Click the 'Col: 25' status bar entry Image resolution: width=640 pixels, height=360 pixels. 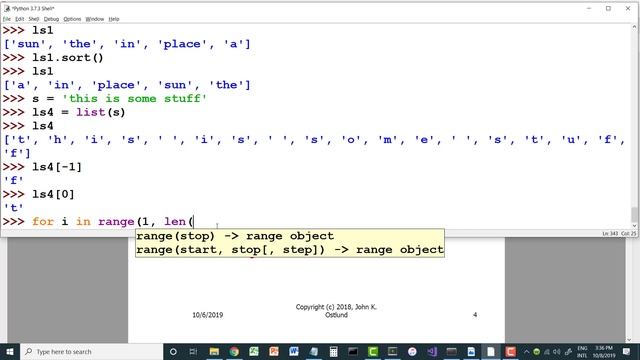click(x=629, y=233)
